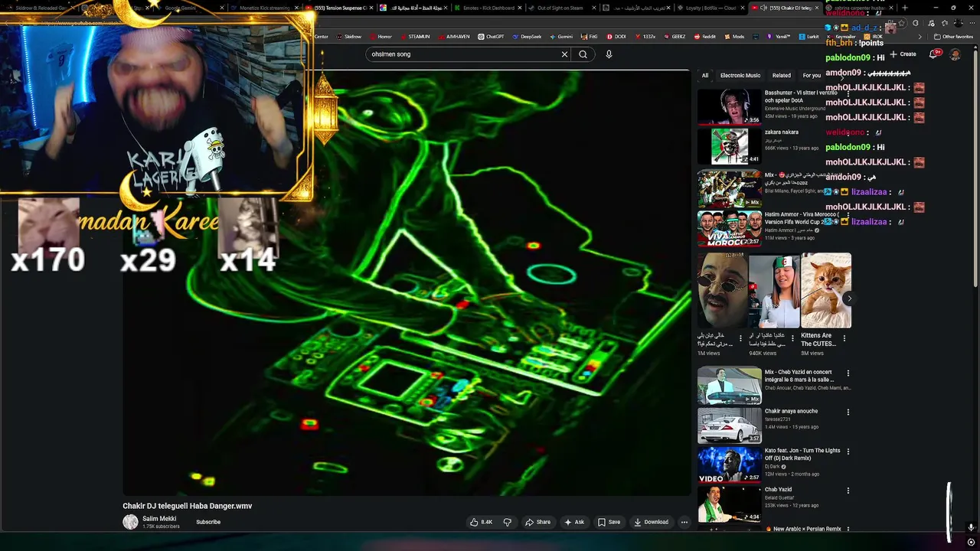Open Mods bookmark

(733, 37)
